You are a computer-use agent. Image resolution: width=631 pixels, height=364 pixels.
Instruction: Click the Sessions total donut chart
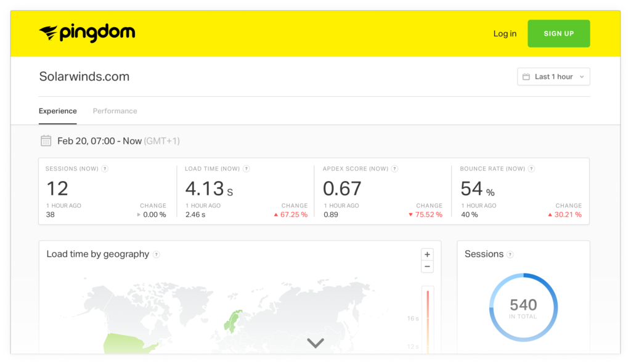coord(523,306)
